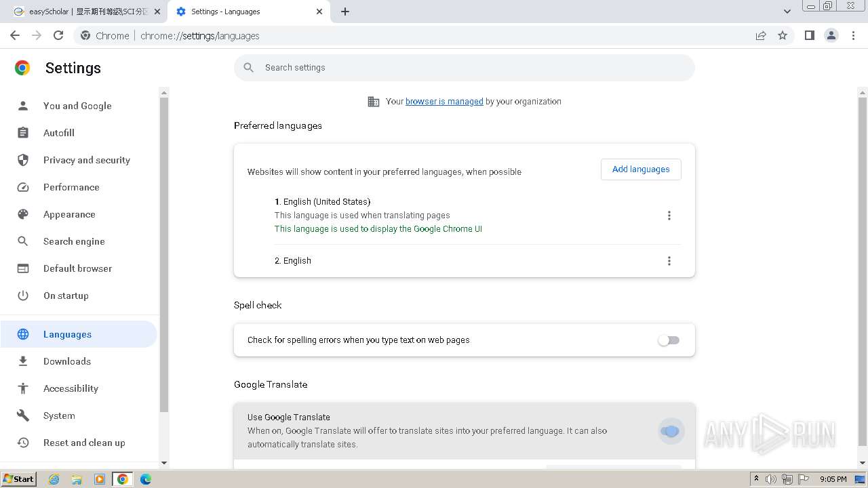Click the magnifier icon in Search settings

[x=249, y=68]
